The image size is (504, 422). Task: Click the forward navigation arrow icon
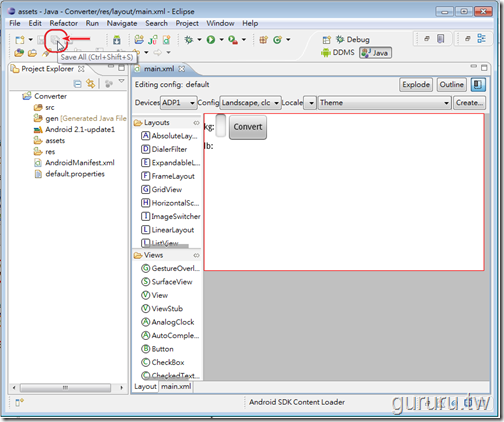click(158, 52)
